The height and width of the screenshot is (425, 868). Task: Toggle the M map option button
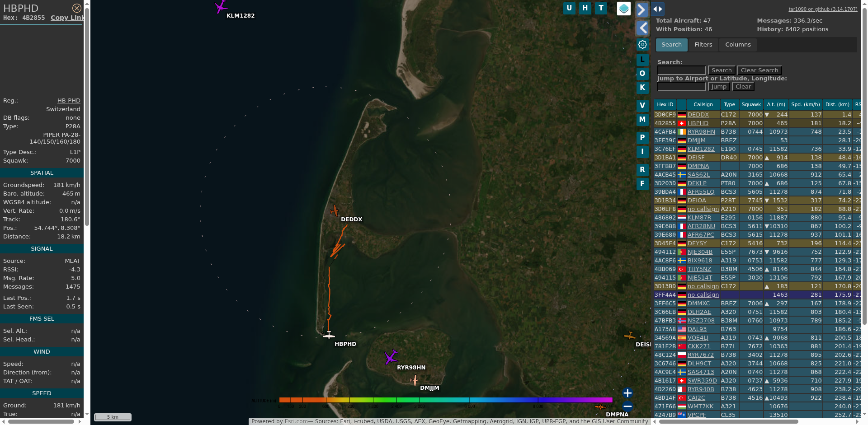point(642,120)
